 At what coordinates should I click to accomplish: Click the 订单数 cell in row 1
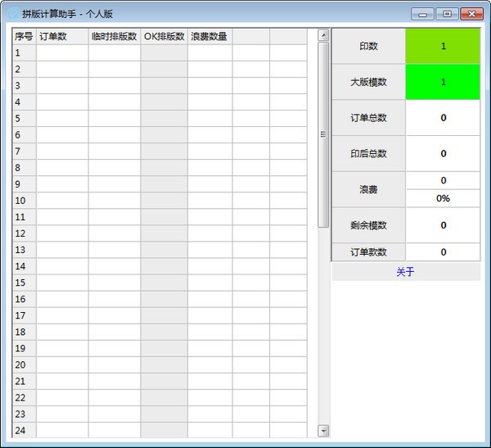(62, 52)
